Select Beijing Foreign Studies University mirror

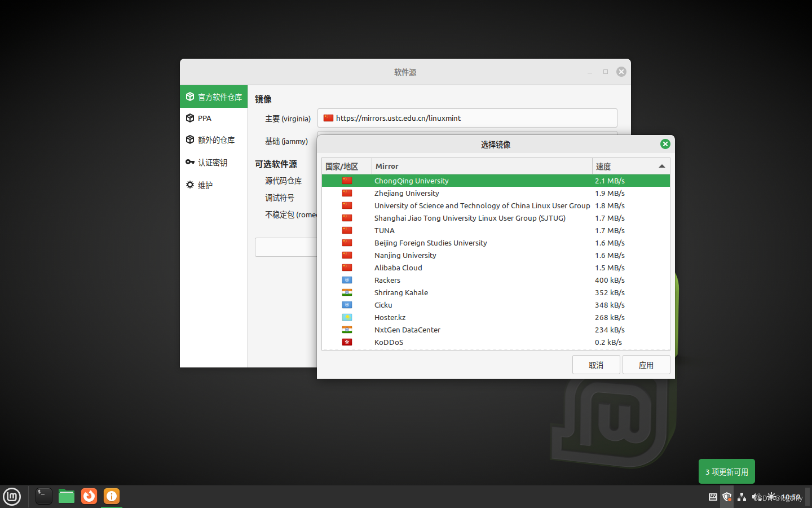tap(496, 243)
